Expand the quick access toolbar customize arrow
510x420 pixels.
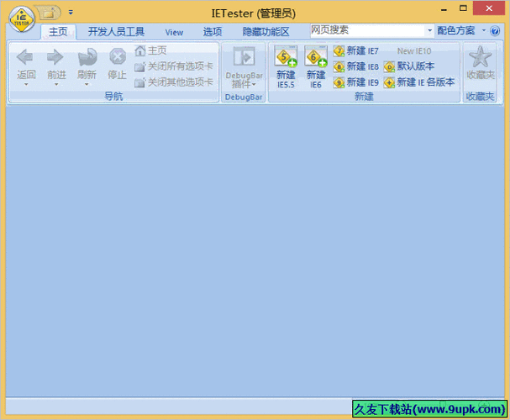click(71, 13)
